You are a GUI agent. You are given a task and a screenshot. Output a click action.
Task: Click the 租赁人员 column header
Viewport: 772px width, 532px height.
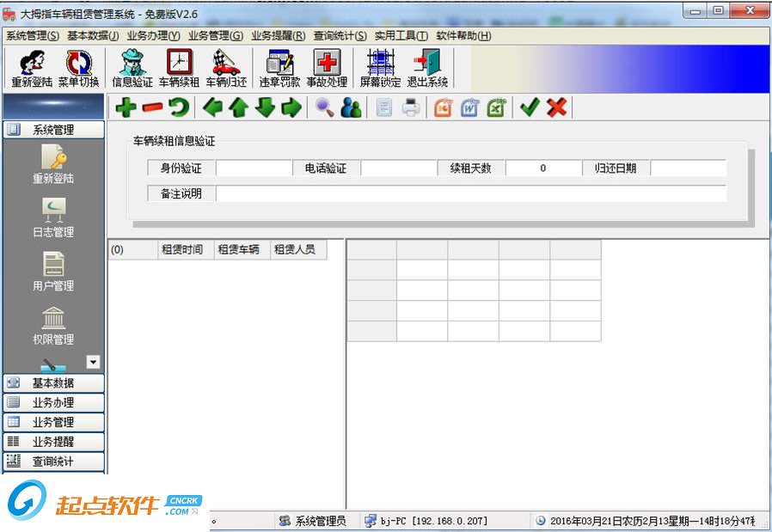pos(298,250)
